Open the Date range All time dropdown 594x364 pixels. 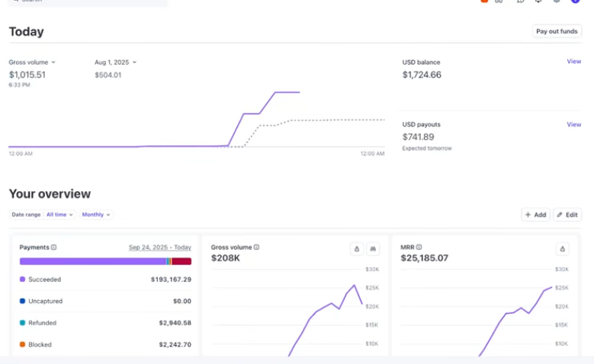point(43,215)
